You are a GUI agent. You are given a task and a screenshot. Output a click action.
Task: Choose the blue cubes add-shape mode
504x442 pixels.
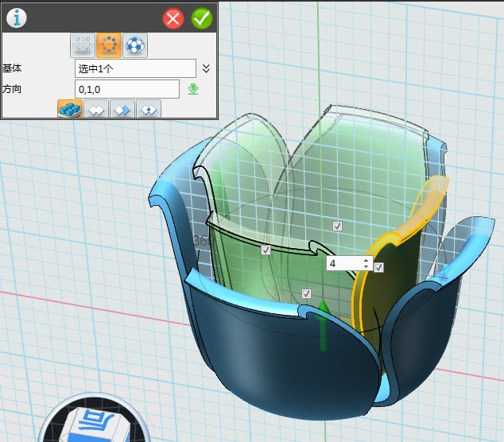tap(70, 110)
